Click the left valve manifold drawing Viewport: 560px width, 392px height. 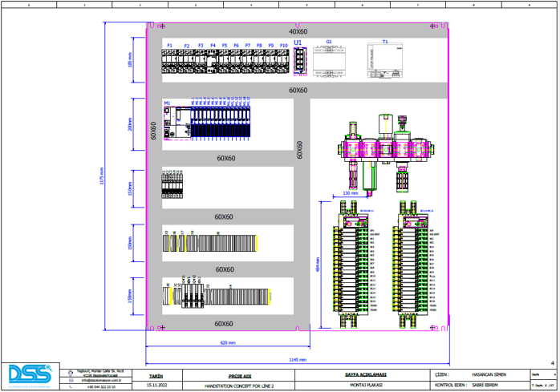(351, 265)
